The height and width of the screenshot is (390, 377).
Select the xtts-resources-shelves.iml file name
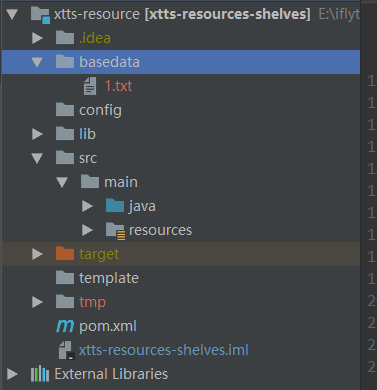tap(164, 350)
